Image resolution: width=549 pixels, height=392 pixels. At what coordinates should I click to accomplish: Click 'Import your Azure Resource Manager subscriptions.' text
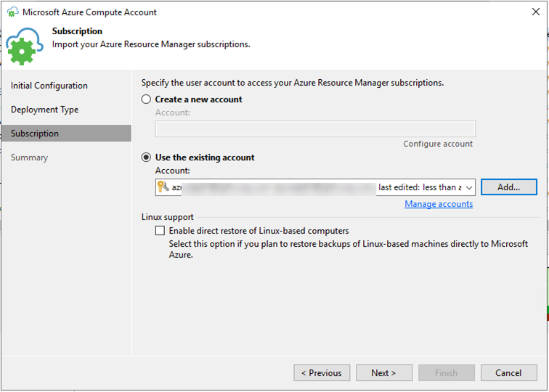151,44
